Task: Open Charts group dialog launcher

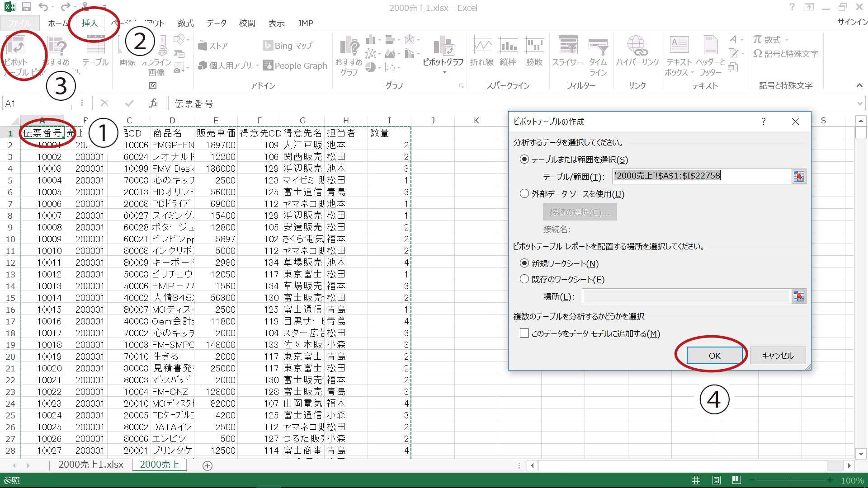Action: (461, 86)
